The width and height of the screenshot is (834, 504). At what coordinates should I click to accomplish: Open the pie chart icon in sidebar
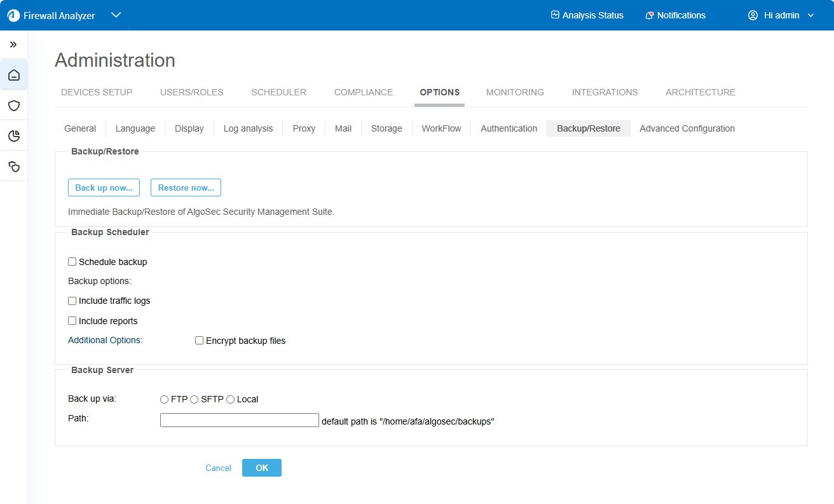point(14,135)
